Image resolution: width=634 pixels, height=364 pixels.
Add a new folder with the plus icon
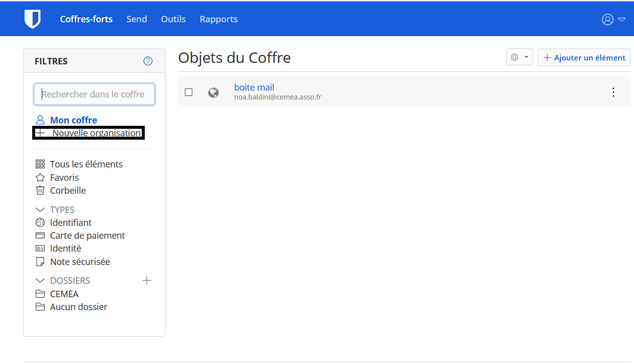coord(146,281)
